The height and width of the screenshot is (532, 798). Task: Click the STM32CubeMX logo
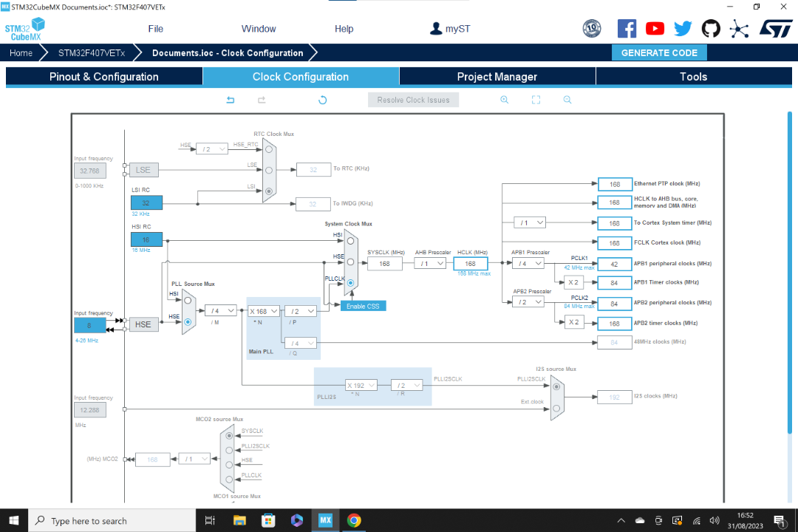25,29
